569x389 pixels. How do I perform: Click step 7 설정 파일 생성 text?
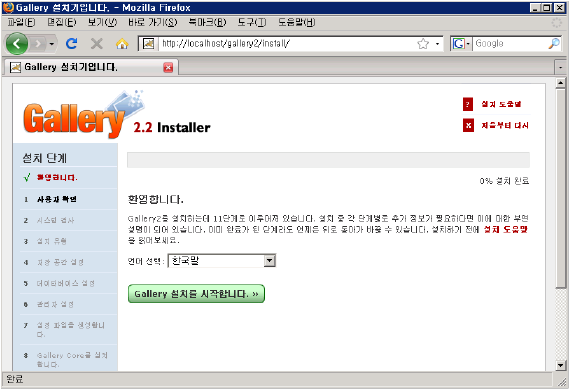click(x=71, y=329)
